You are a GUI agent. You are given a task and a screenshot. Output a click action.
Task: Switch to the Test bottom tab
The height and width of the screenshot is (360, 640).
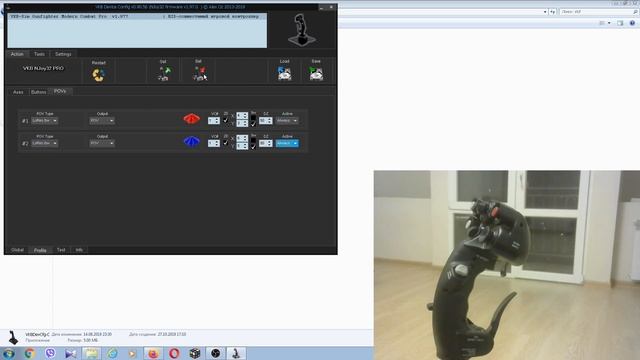pyautogui.click(x=61, y=250)
